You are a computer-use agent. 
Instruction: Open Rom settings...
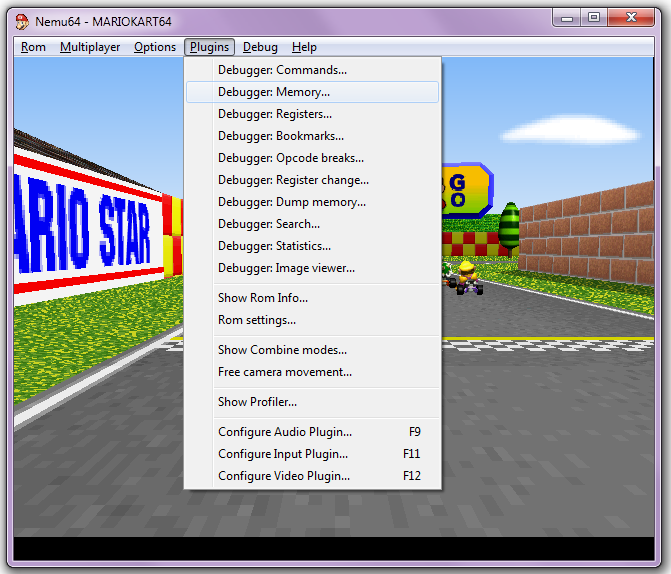tap(312, 320)
